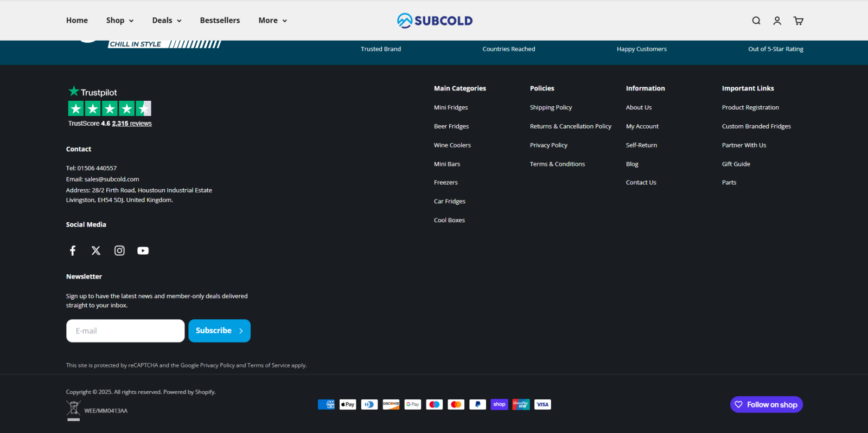868x433 pixels.
Task: Open the 2,315 reviews Trustpilot link
Action: (x=132, y=124)
